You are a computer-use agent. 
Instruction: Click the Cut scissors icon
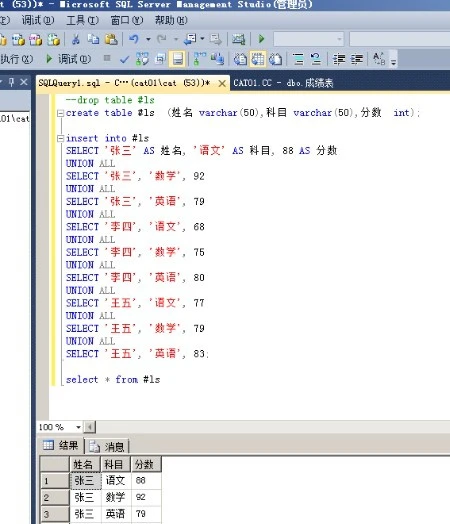click(76, 39)
